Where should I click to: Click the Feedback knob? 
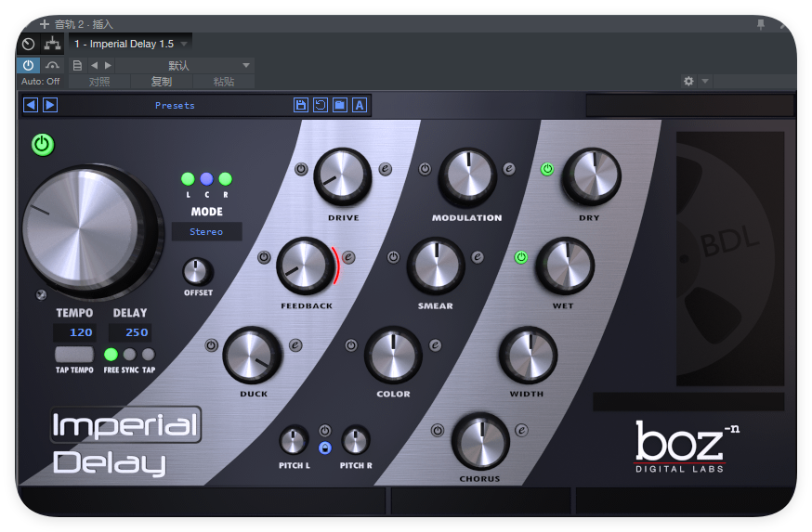[x=306, y=266]
